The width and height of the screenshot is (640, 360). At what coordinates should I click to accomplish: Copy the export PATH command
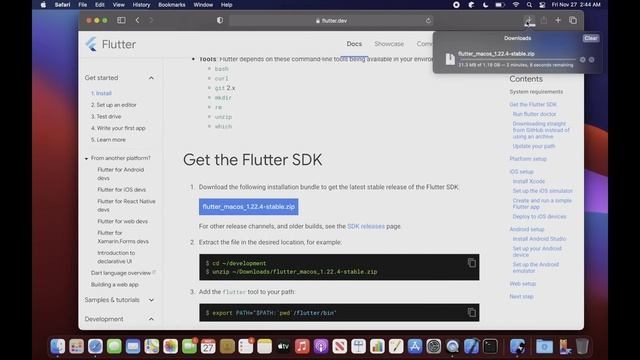pos(471,313)
